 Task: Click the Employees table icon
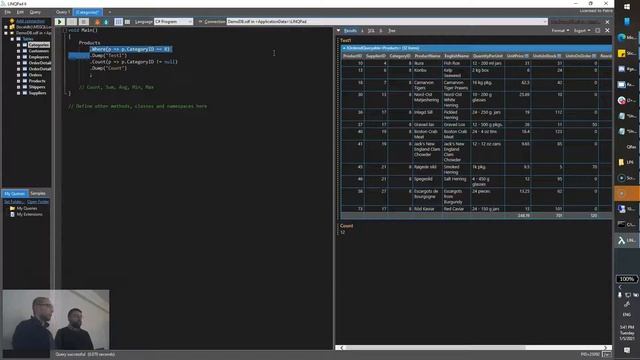24,57
